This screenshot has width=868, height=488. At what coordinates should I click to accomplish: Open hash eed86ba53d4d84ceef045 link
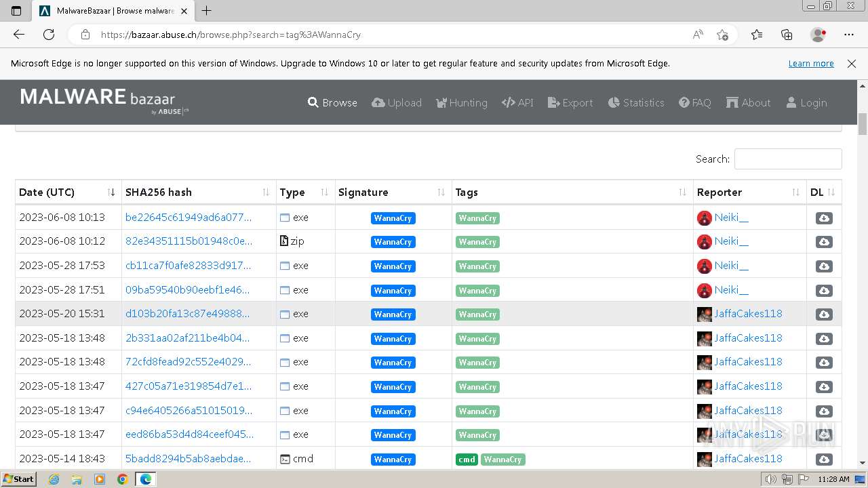(189, 434)
